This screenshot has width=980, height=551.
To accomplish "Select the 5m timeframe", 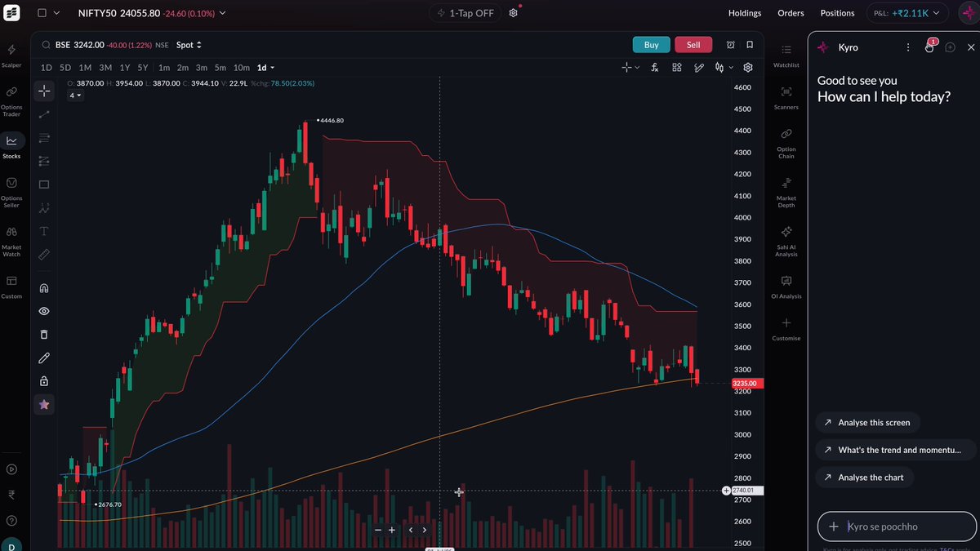I will coord(220,68).
